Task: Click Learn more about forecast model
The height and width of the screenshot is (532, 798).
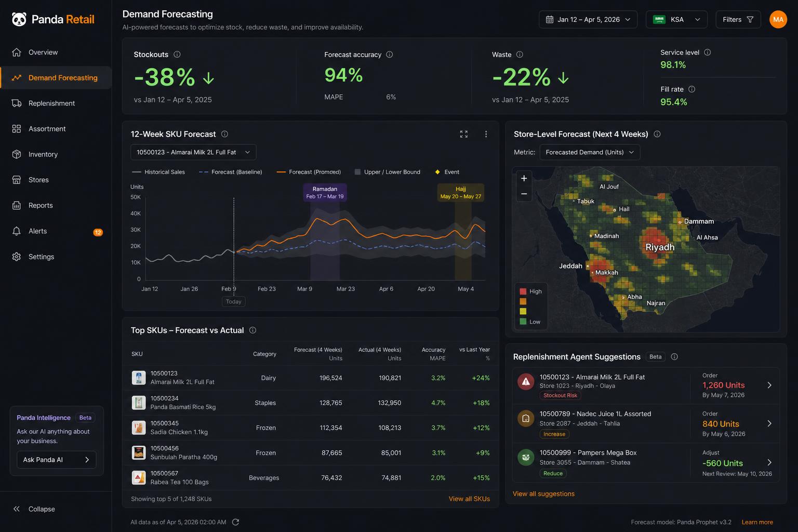Action: [x=757, y=522]
